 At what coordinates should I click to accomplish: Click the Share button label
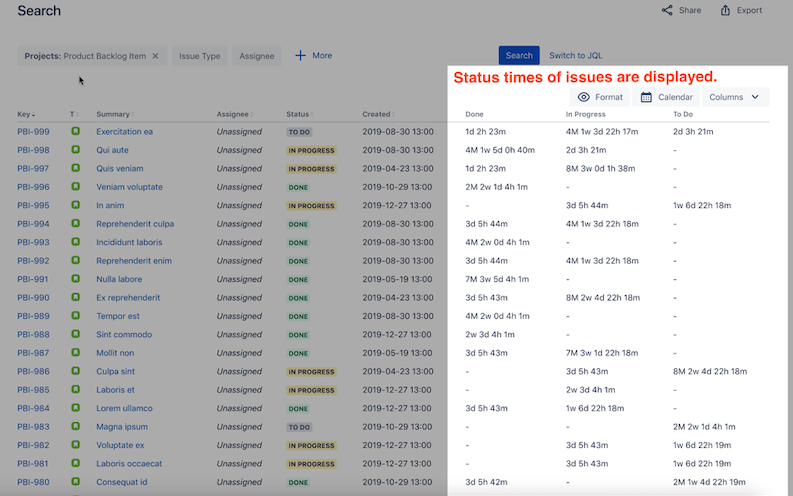tap(690, 10)
